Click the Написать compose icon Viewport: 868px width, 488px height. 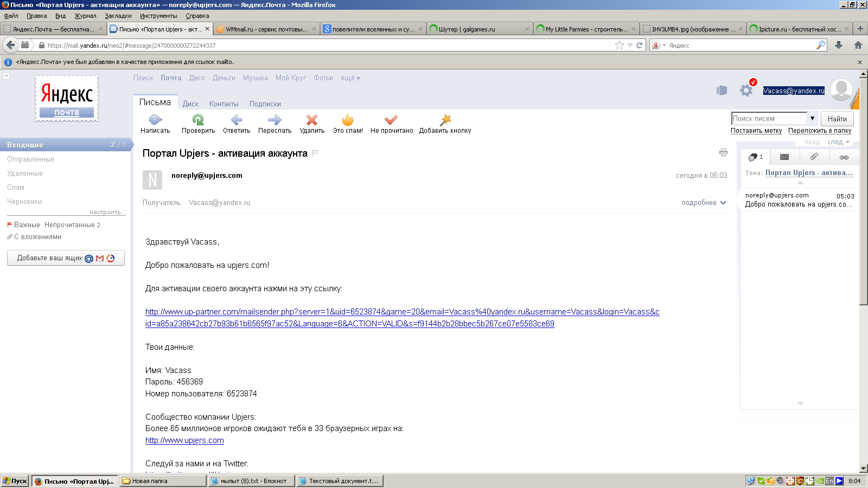pyautogui.click(x=155, y=120)
